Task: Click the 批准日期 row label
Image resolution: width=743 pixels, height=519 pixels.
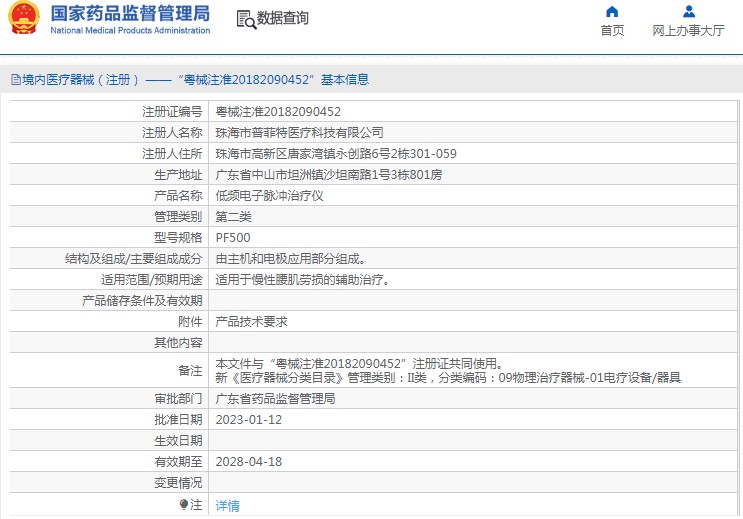Action: click(178, 420)
